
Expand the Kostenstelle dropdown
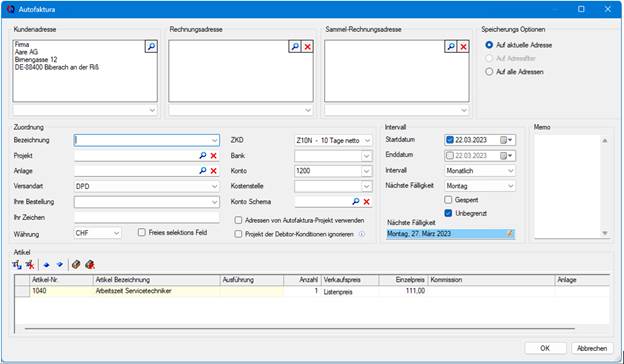pos(367,186)
